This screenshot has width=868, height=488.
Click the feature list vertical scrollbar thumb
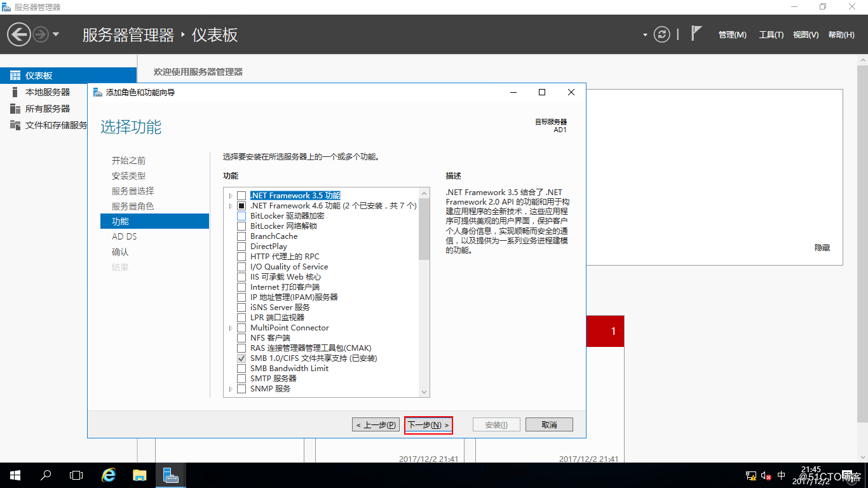(424, 229)
